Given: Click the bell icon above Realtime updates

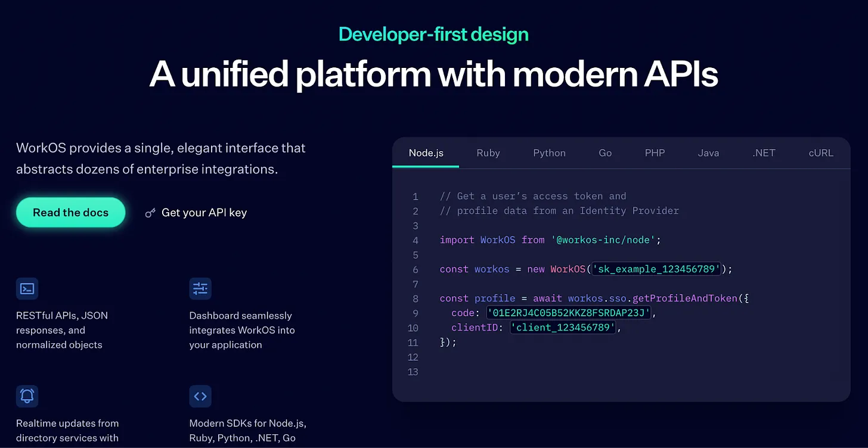Looking at the screenshot, I should pos(27,396).
